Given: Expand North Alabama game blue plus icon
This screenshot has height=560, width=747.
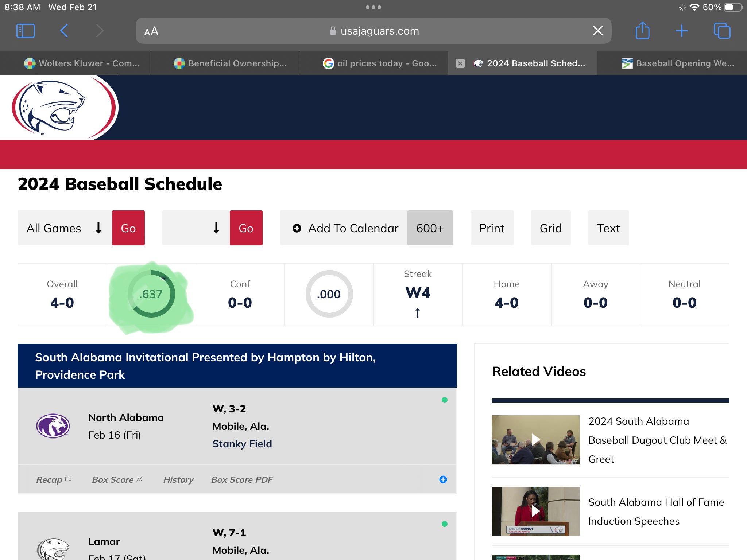Looking at the screenshot, I should [x=443, y=479].
